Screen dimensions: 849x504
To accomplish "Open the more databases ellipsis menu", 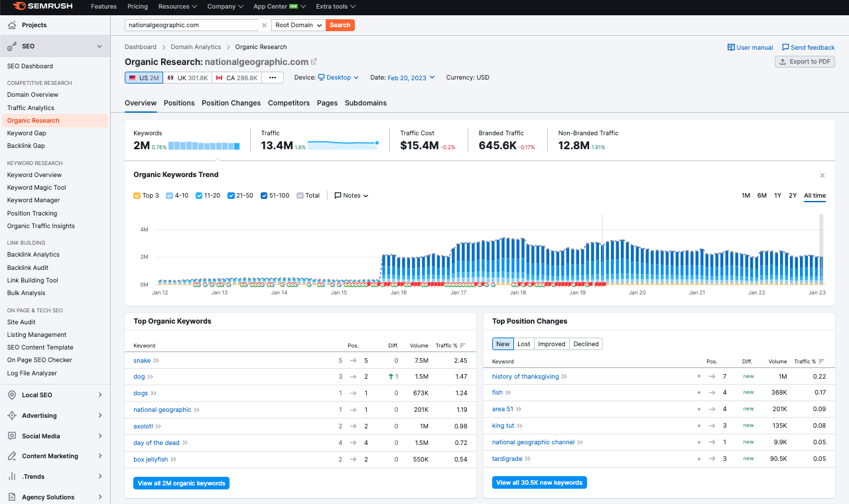I will [x=273, y=78].
